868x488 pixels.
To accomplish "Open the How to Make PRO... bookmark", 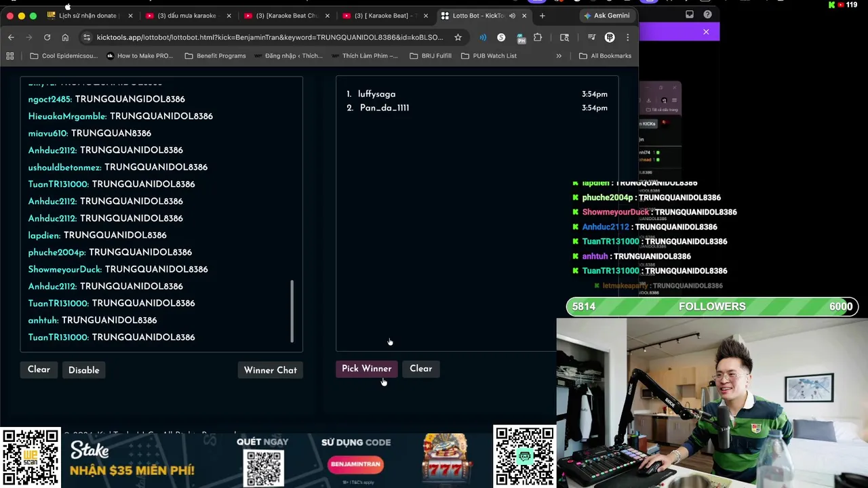I will [140, 56].
